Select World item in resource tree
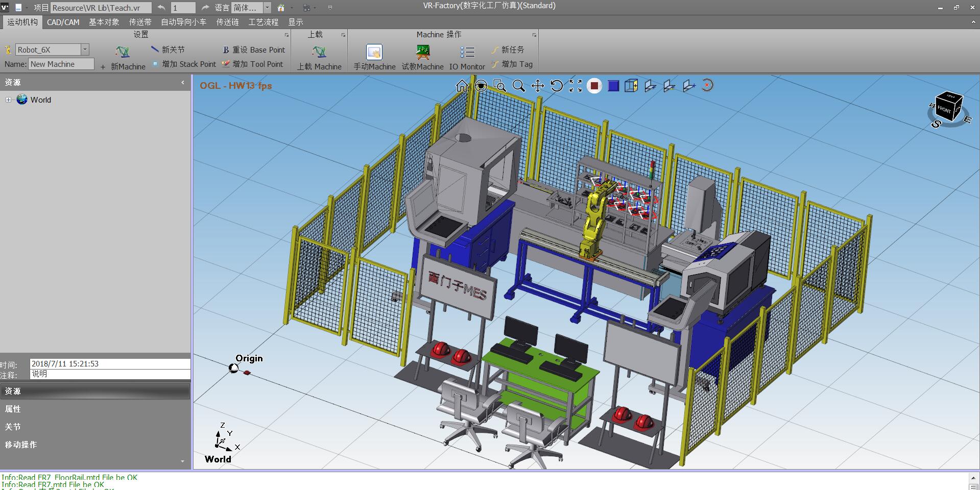 click(41, 100)
